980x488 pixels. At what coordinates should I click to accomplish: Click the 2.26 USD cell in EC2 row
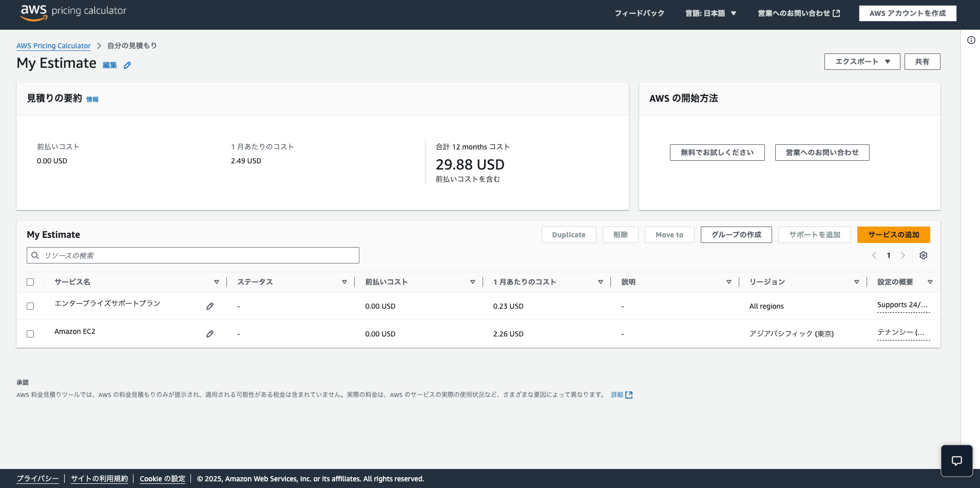coord(508,334)
